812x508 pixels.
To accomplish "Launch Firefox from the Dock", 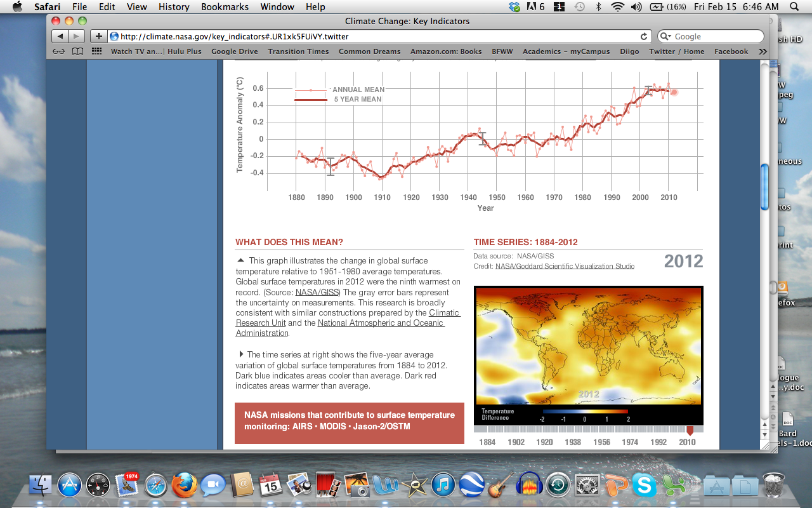I will [x=185, y=485].
